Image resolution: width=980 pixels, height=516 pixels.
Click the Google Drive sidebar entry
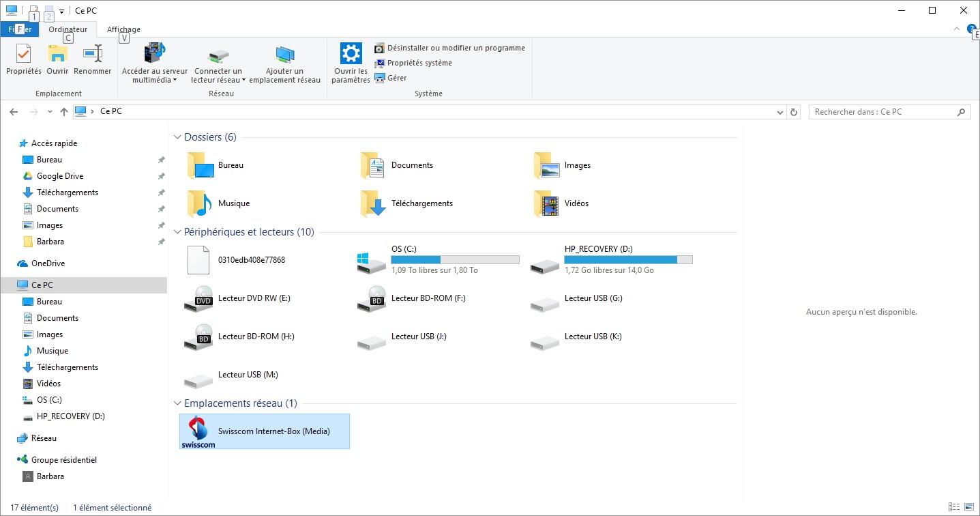click(x=60, y=176)
